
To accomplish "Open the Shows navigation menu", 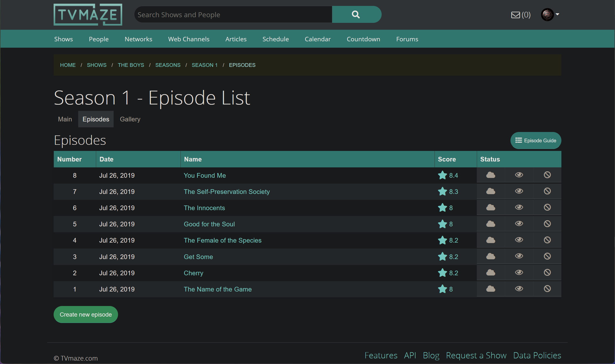I will pyautogui.click(x=63, y=39).
